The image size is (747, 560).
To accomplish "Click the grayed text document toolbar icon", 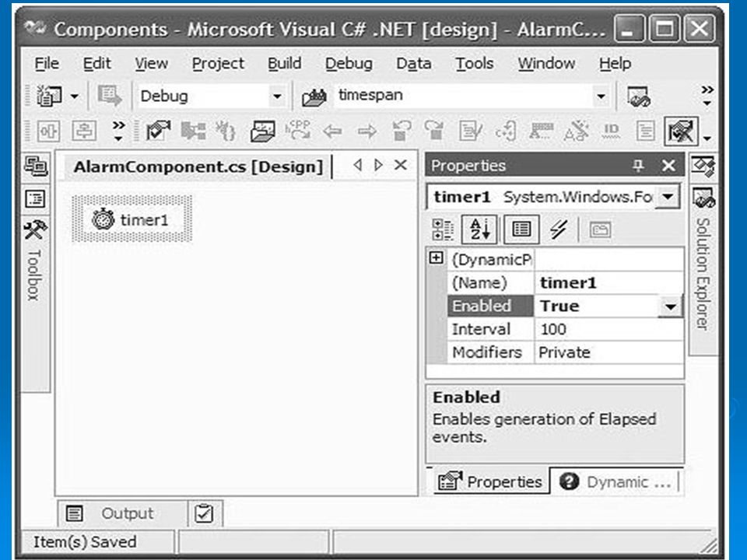I will [646, 131].
